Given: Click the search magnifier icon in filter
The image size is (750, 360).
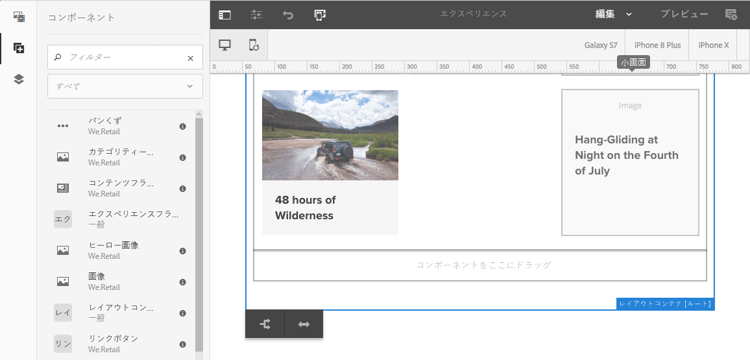Looking at the screenshot, I should [58, 57].
